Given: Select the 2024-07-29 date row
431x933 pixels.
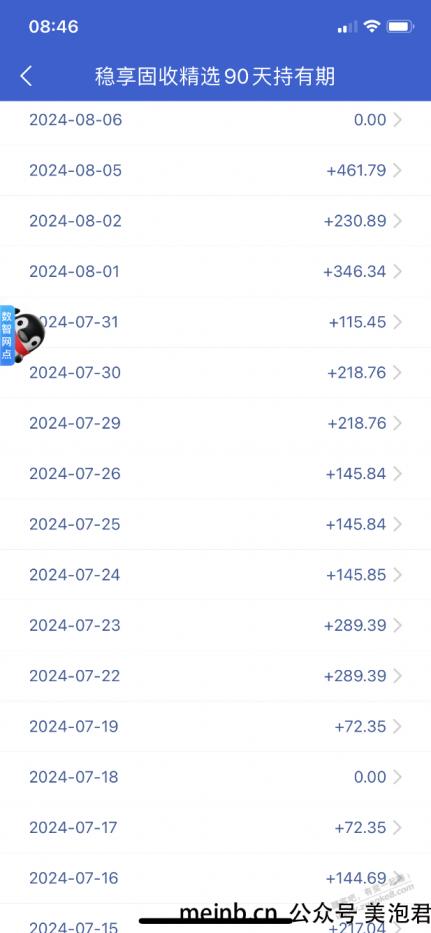Looking at the screenshot, I should (x=216, y=423).
